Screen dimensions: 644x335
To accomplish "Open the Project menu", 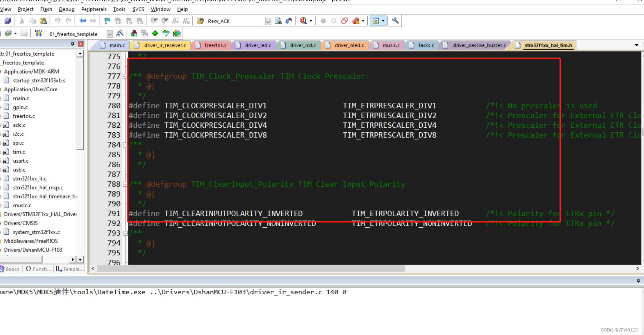I will (26, 9).
